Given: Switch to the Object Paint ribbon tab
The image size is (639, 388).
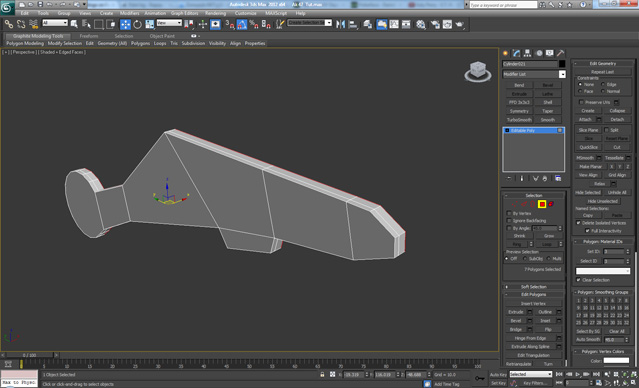Looking at the screenshot, I should 162,36.
